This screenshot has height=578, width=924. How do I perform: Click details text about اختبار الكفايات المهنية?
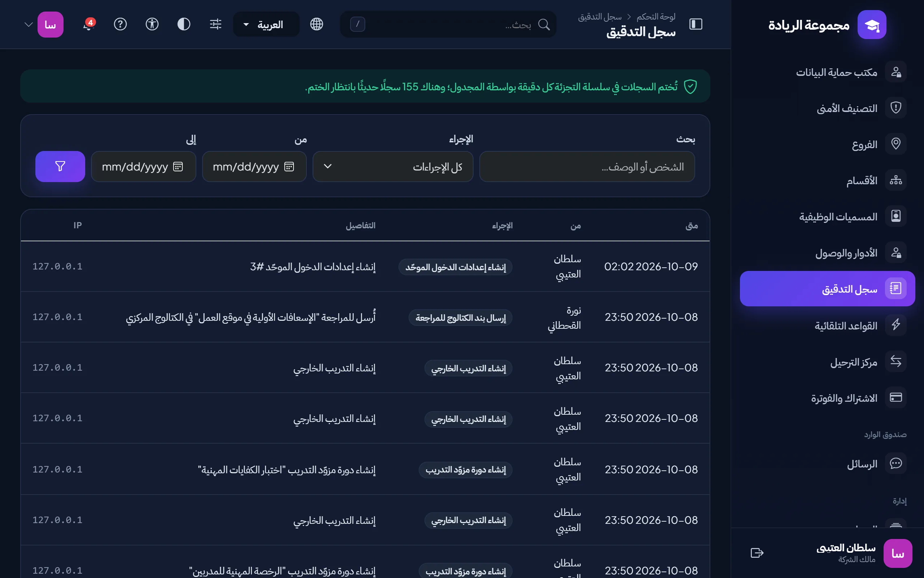point(287,469)
